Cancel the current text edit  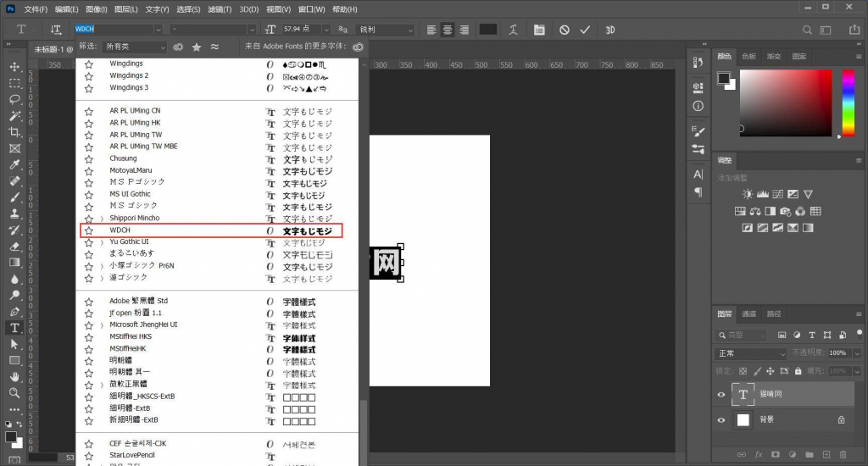564,30
